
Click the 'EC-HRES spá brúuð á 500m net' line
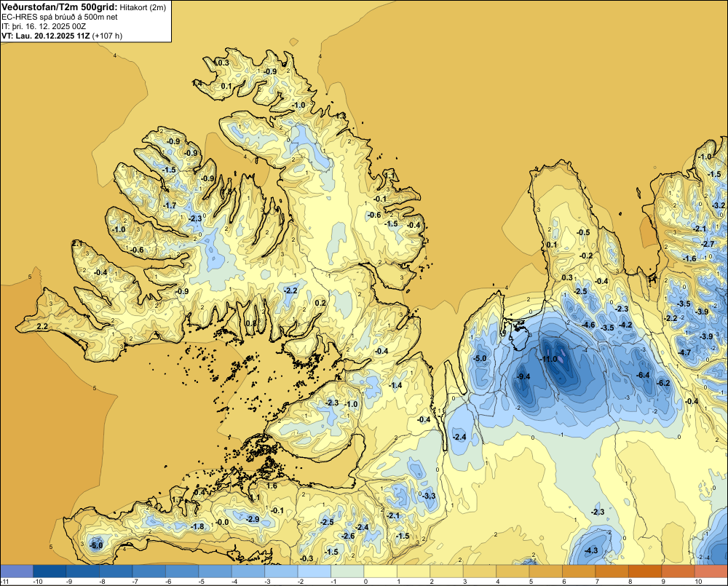60,17
